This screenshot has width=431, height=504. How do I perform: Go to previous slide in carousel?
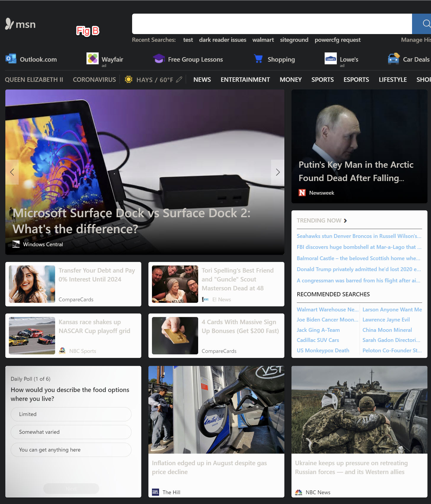tap(12, 172)
